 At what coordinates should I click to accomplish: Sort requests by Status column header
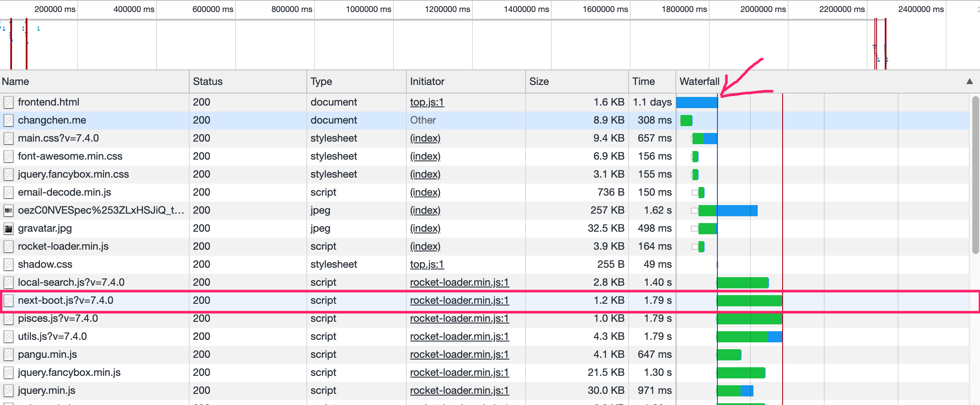pos(208,82)
